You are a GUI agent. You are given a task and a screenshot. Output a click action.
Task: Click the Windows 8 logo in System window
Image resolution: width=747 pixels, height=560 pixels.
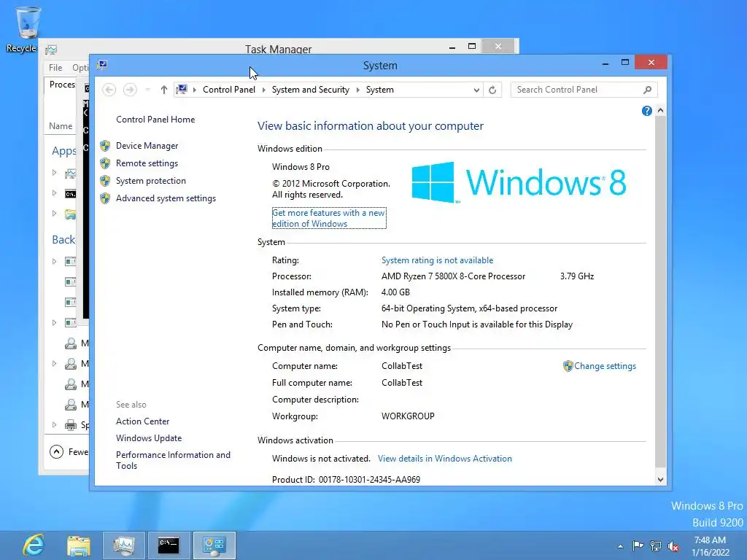[519, 182]
